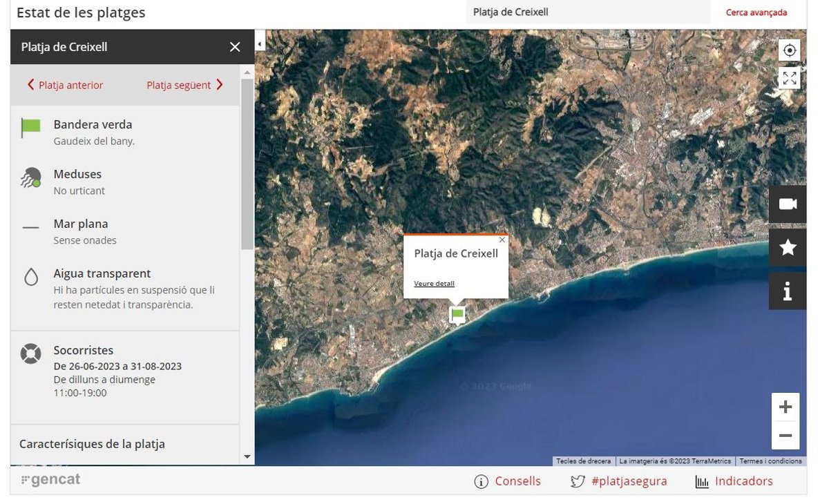
Task: Open the info panel icon
Action: (788, 291)
